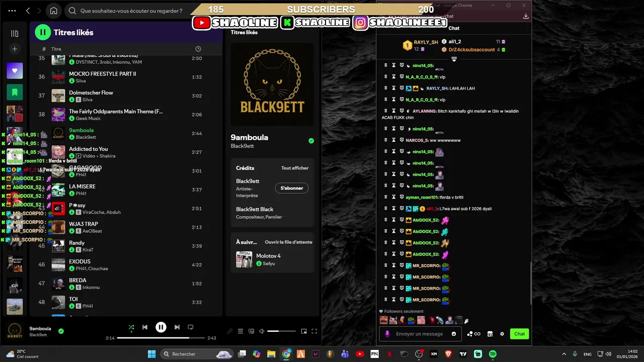Click the song progress bar

(160, 338)
